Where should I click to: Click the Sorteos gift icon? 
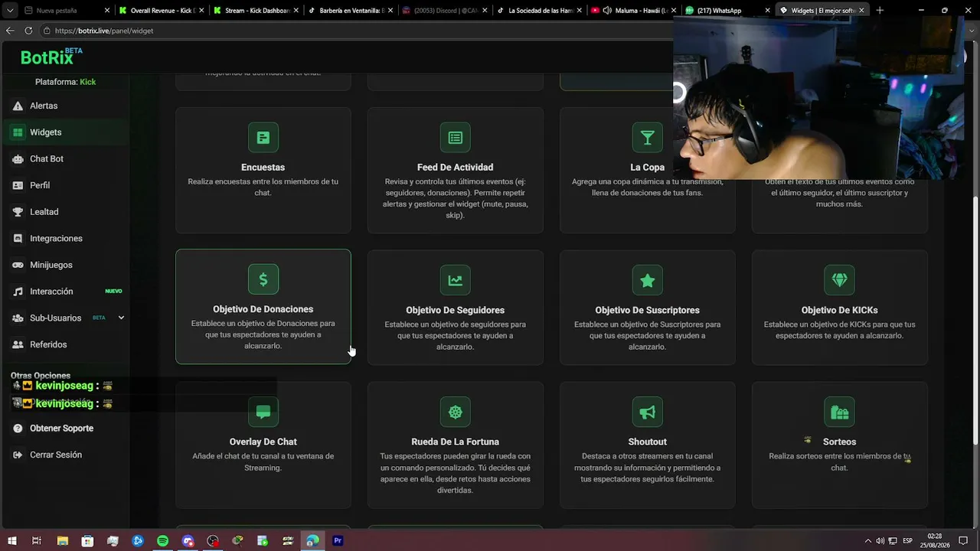click(x=840, y=412)
